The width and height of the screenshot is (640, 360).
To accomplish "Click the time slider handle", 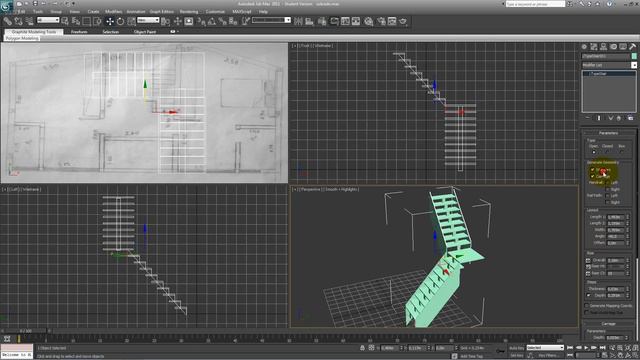I will pyautogui.click(x=25, y=331).
